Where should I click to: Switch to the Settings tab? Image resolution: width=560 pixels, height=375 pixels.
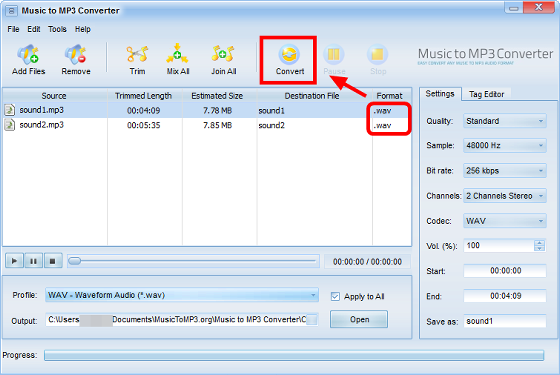440,94
